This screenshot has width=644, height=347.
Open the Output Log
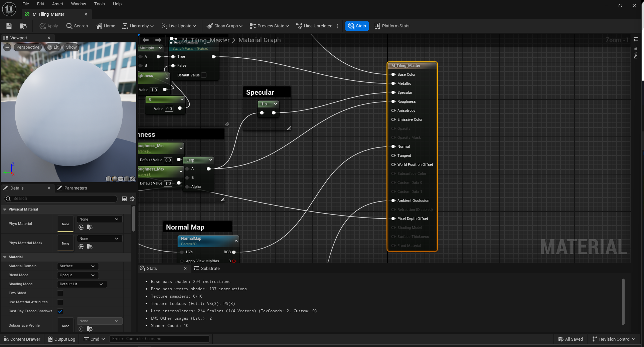[61, 339]
